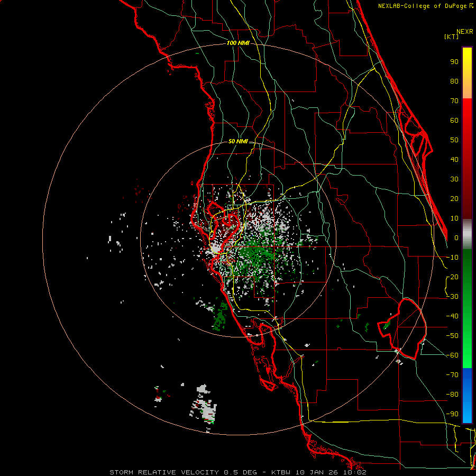Viewport: 476px width, 476px height.
Task: Pick the light blue bottom segment of color bar
Action: [467, 414]
